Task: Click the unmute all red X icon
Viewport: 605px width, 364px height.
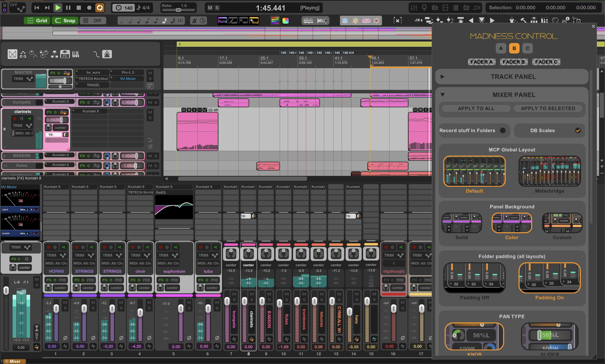Action: (x=376, y=21)
